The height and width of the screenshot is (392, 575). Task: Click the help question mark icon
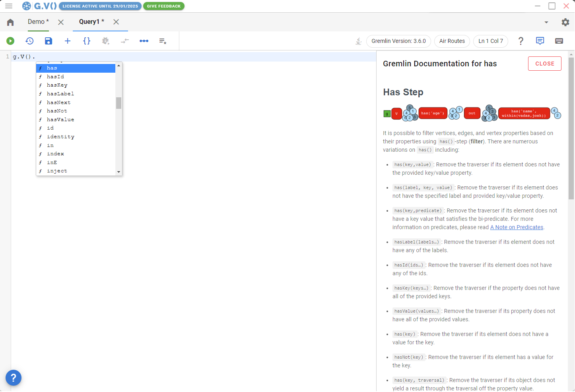[x=521, y=41]
